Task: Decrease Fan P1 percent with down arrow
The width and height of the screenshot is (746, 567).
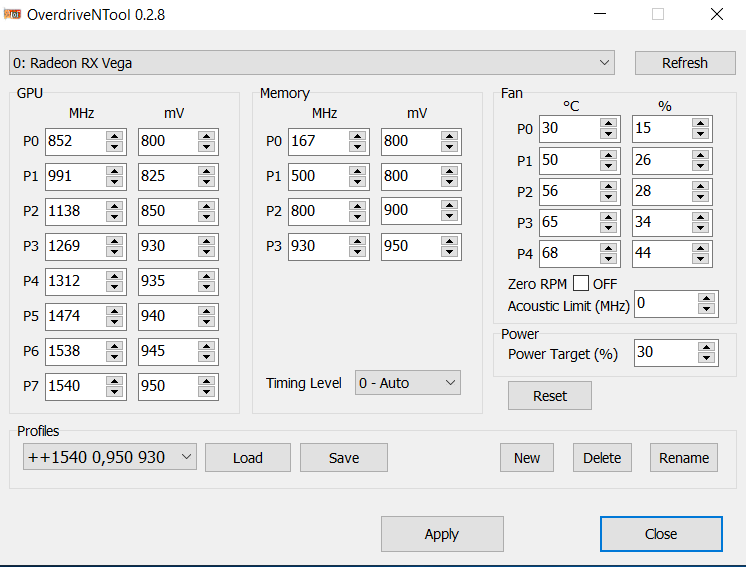Action: pos(700,166)
